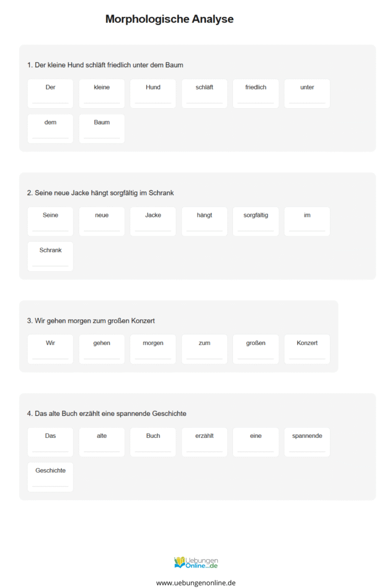Click the input under 'sorgfältig'

(x=256, y=227)
